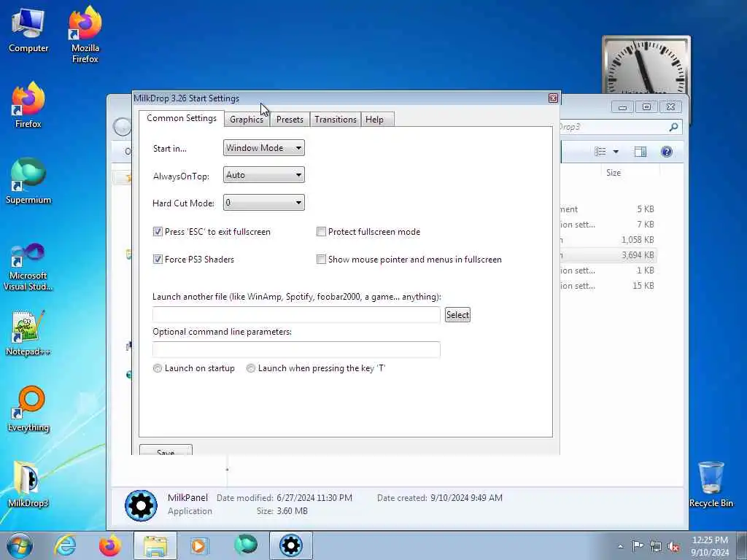
Task: Click the Explorer window search magnifier icon
Action: tap(673, 127)
